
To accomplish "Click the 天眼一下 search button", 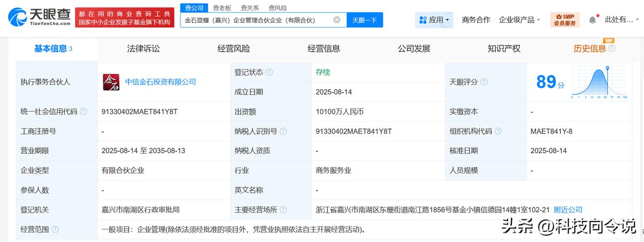I will coord(365,20).
